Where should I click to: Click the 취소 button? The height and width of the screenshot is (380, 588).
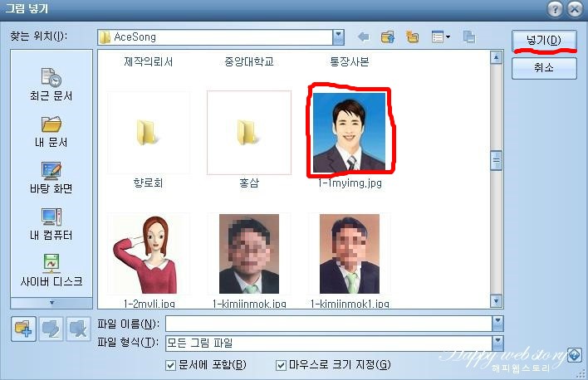[544, 68]
